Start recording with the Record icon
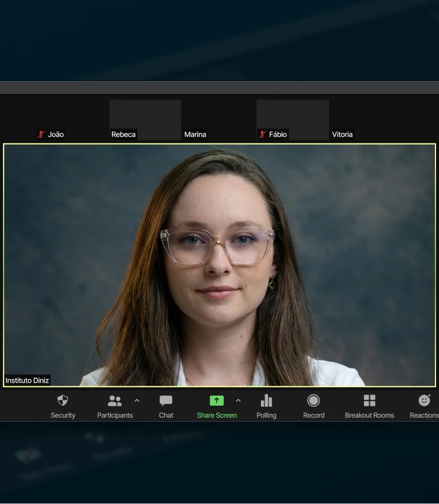The image size is (439, 504). pyautogui.click(x=314, y=401)
